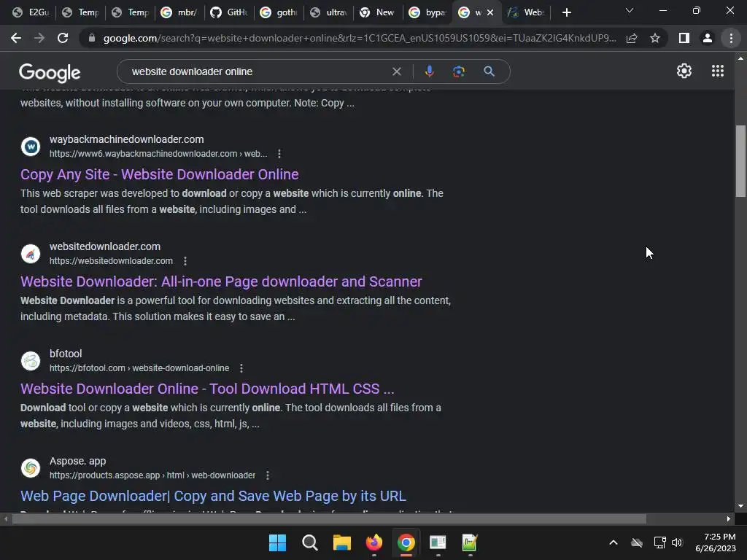Open options for waybackmachinedownloader result

coord(279,154)
